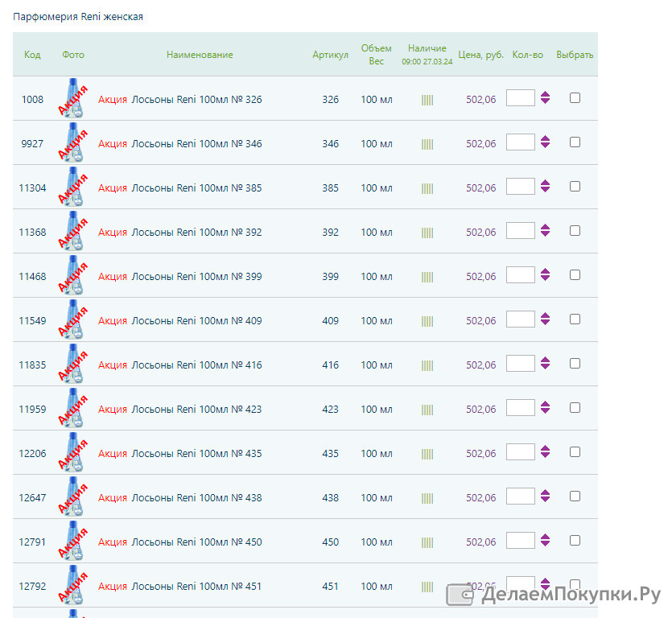The height and width of the screenshot is (618, 672).
Task: Check the box for lotion № 385
Action: point(575,187)
